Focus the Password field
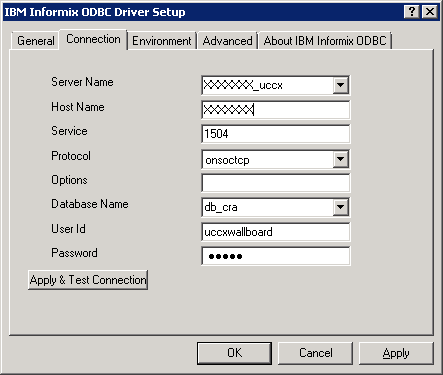 pyautogui.click(x=276, y=256)
